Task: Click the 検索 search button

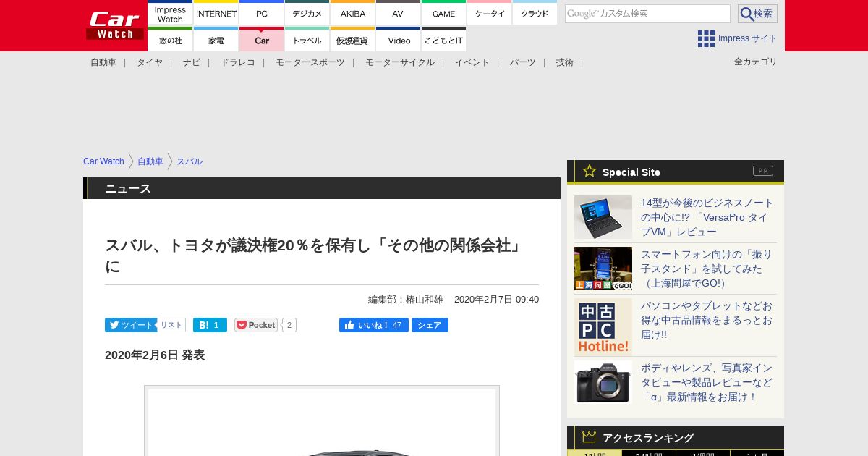Action: pos(757,14)
